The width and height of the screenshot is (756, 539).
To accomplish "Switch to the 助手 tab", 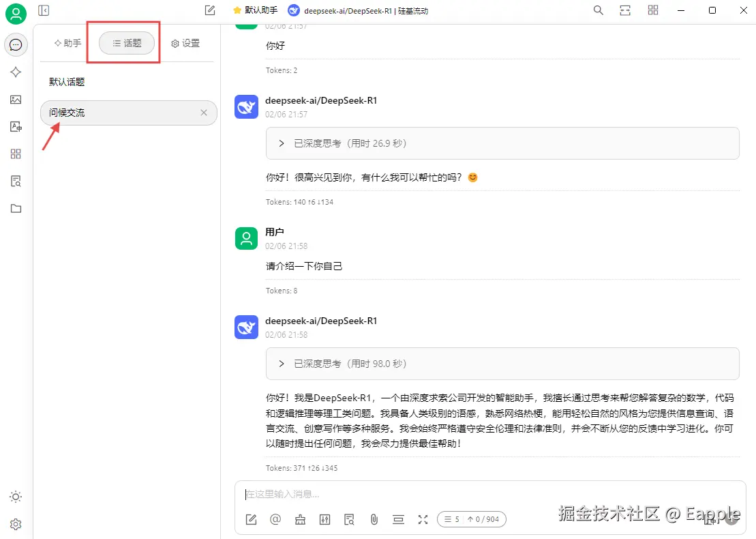I will 67,43.
